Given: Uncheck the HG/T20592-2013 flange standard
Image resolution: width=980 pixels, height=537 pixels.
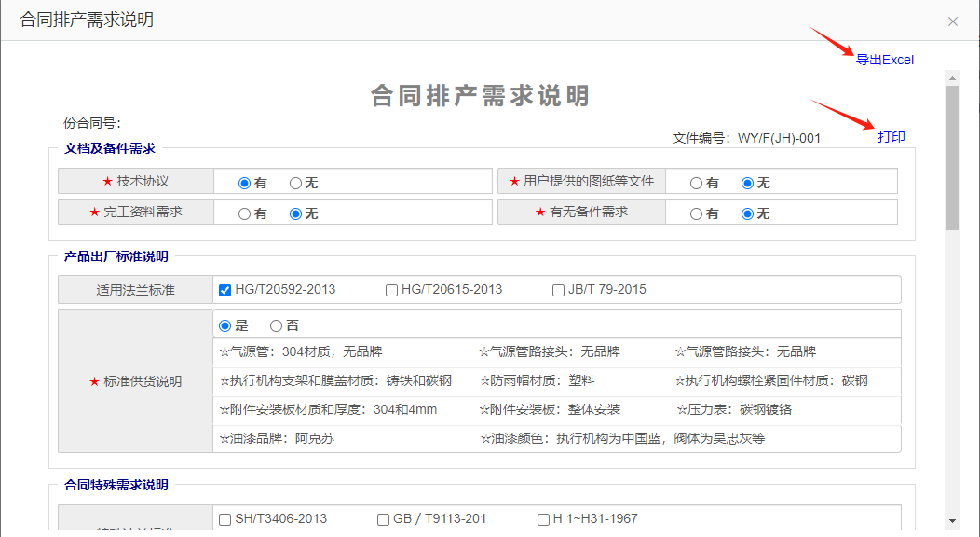Looking at the screenshot, I should click(x=225, y=290).
